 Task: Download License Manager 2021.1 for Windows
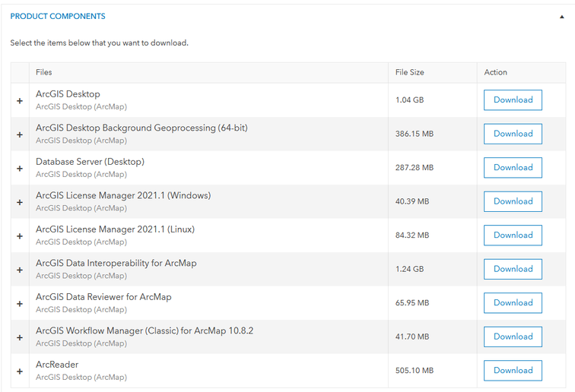point(513,201)
